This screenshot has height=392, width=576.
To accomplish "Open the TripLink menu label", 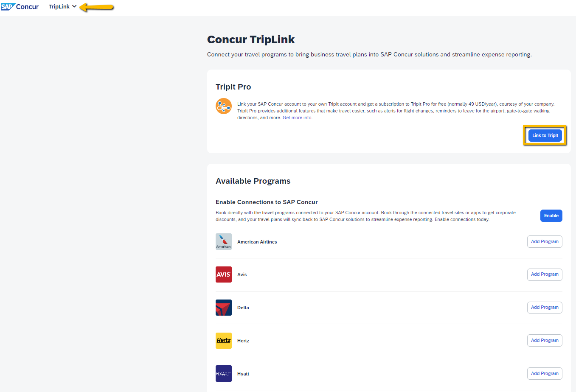I will point(59,7).
